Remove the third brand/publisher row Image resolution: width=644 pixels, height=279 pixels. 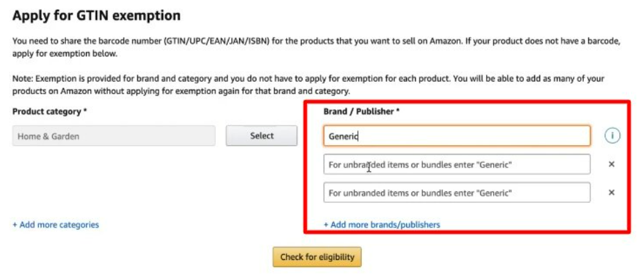pyautogui.click(x=612, y=193)
